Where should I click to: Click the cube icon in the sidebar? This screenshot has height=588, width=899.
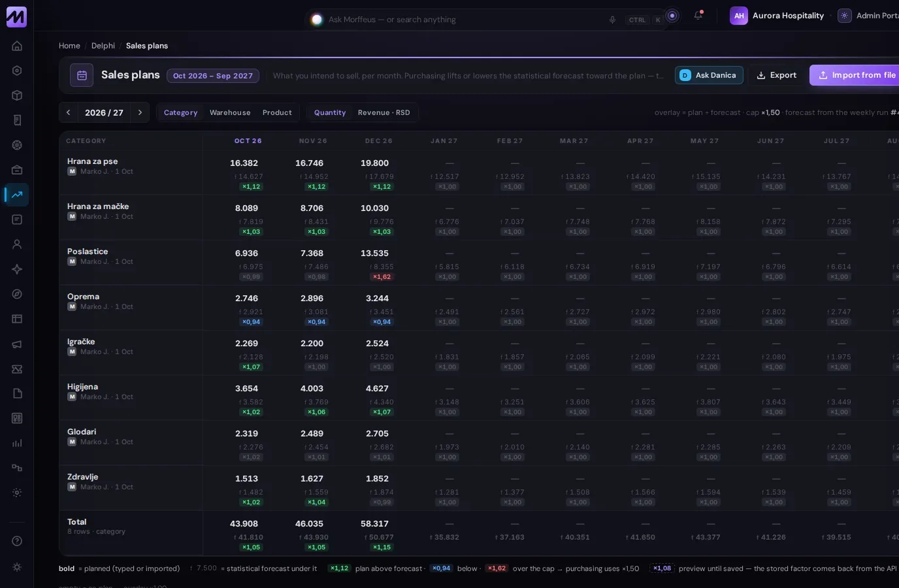tap(17, 95)
